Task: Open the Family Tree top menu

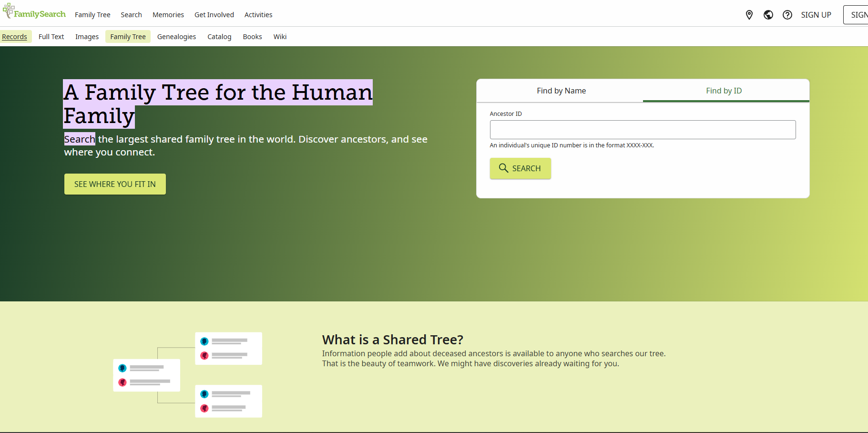Action: pos(92,15)
